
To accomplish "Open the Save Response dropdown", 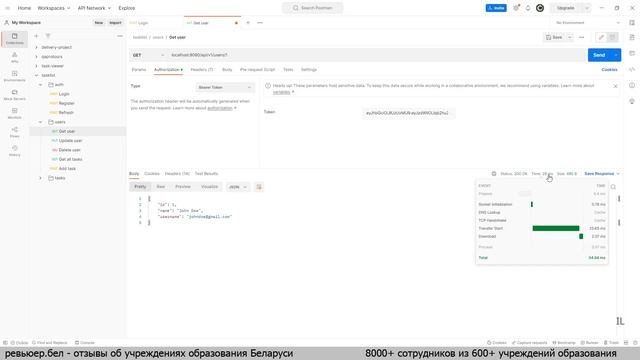I will click(602, 174).
